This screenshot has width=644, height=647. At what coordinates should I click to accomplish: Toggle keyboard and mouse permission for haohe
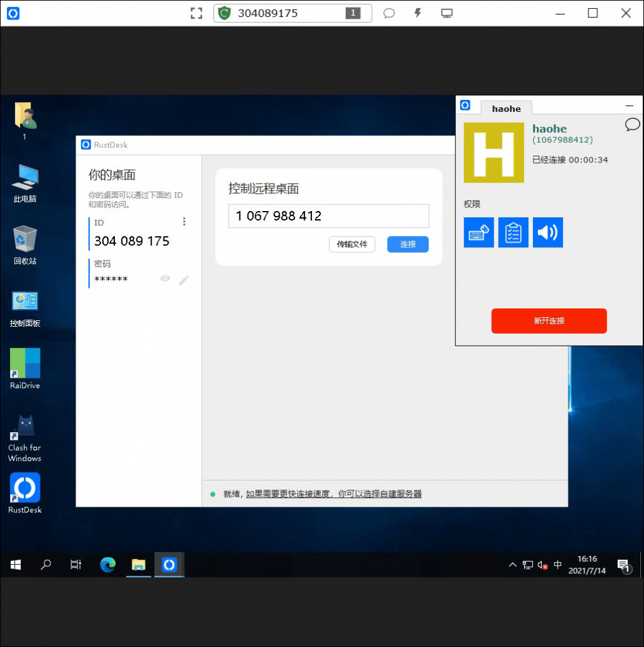(479, 233)
